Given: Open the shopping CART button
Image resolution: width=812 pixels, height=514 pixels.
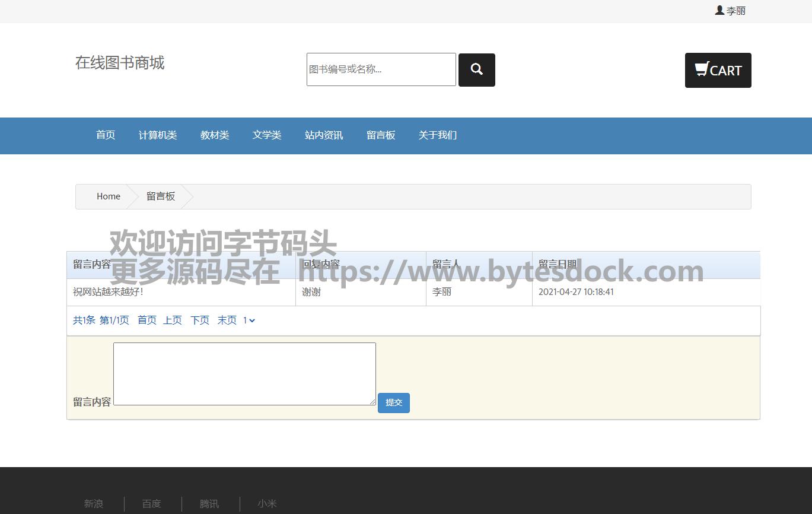Looking at the screenshot, I should (x=718, y=70).
